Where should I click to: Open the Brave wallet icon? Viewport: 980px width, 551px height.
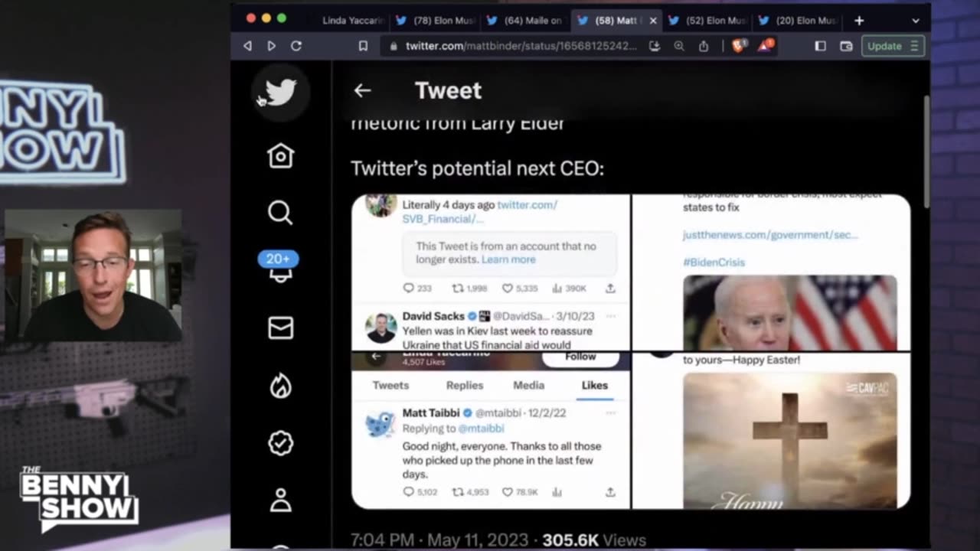tap(846, 46)
